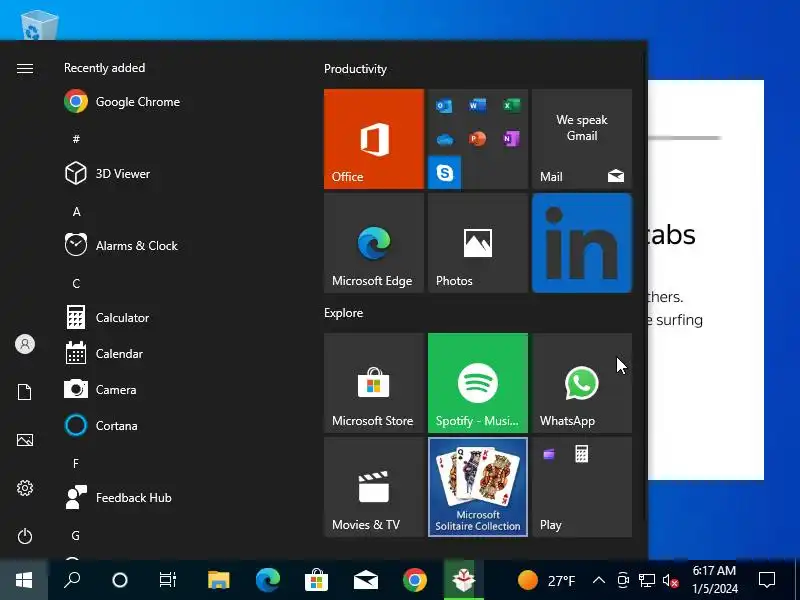The height and width of the screenshot is (600, 800).
Task: Open OneNote in the Office apps tile
Action: pos(511,139)
